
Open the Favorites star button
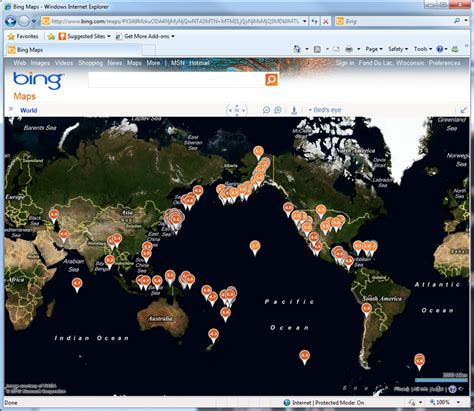(23, 36)
